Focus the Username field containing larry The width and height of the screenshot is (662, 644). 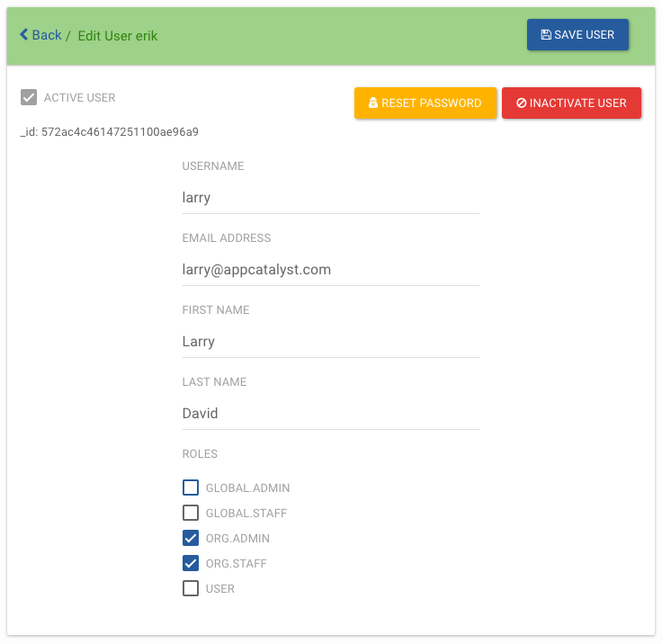331,198
